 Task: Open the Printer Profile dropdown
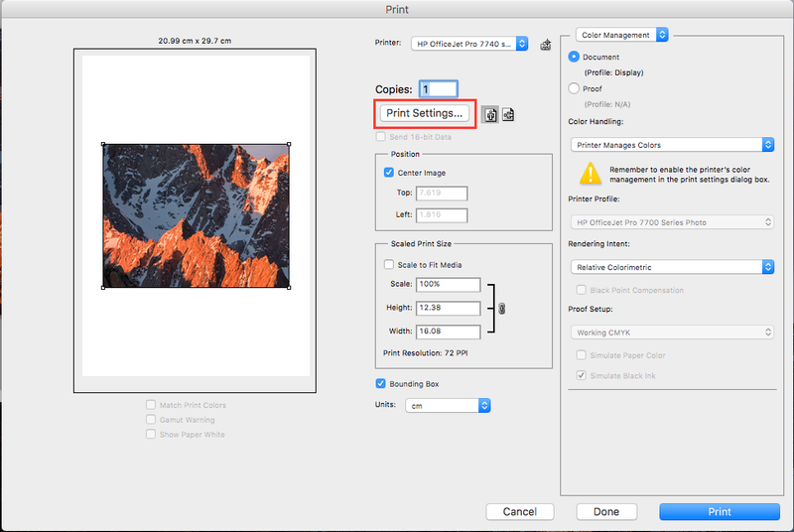click(672, 222)
